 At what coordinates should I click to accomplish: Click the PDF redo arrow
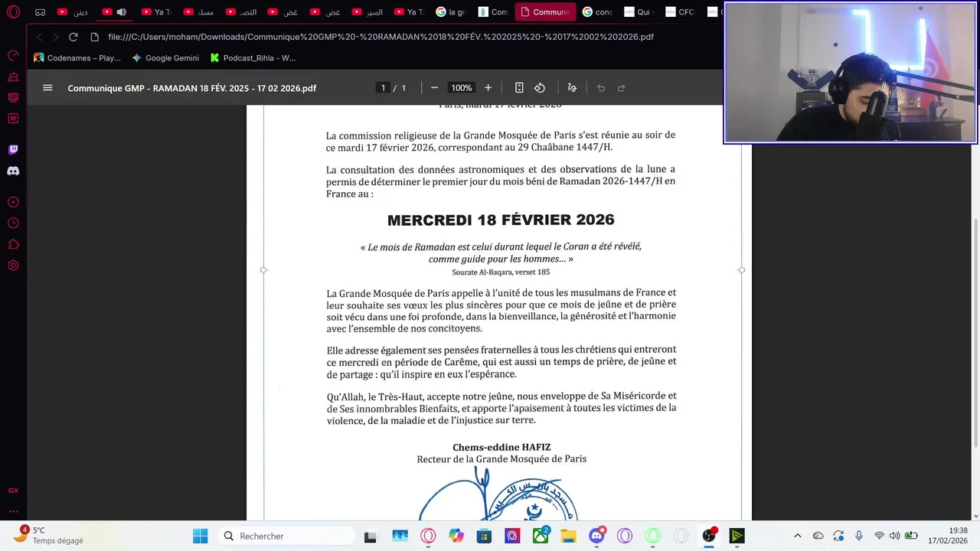click(622, 88)
